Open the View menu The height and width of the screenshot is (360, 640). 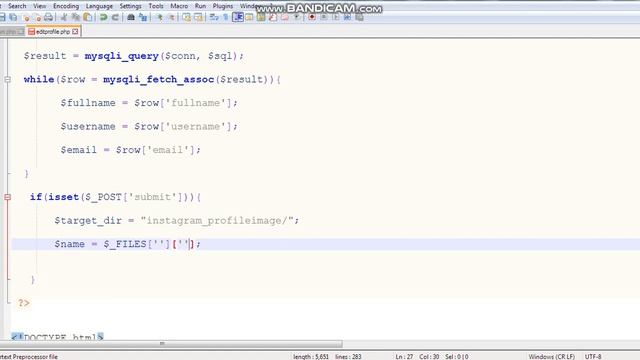pyautogui.click(x=40, y=6)
